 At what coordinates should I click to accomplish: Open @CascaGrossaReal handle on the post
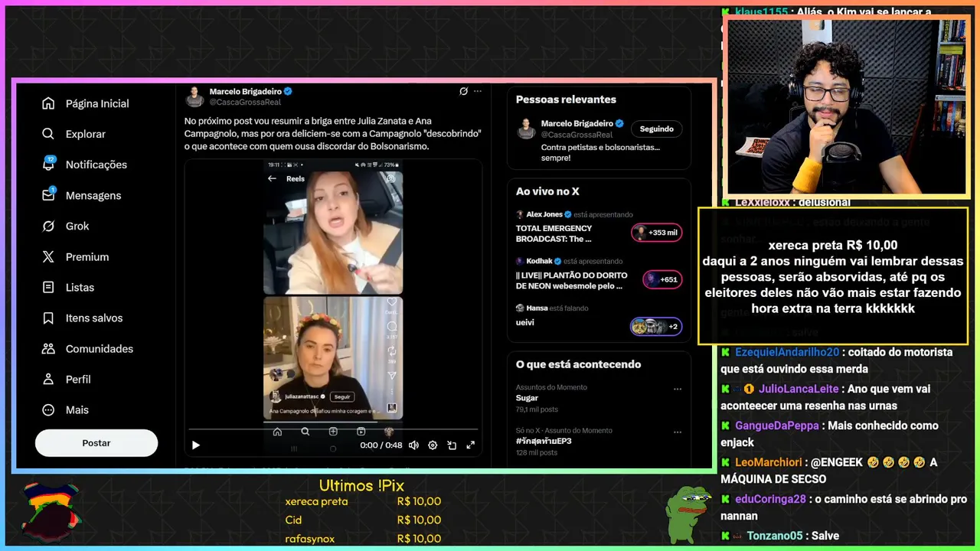point(245,102)
